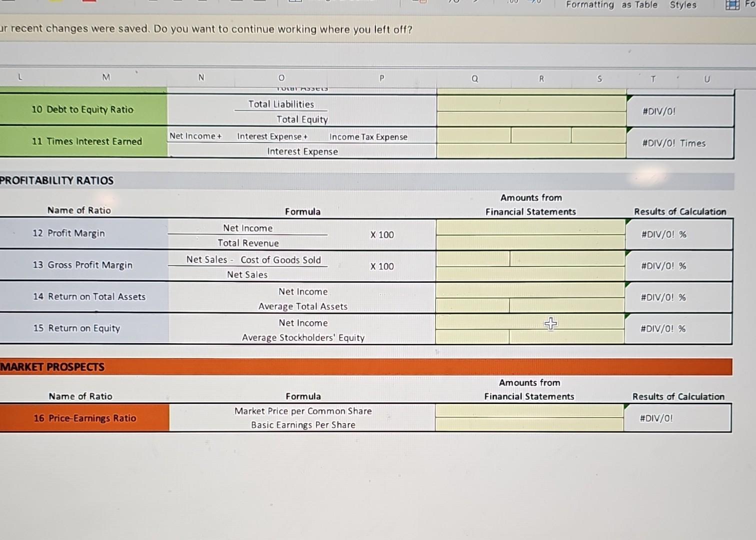Select column Q header
Image resolution: width=756 pixels, height=540 pixels.
[474, 78]
